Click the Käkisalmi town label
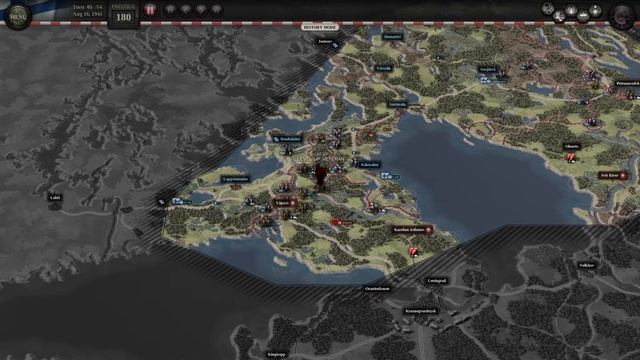 [369, 164]
